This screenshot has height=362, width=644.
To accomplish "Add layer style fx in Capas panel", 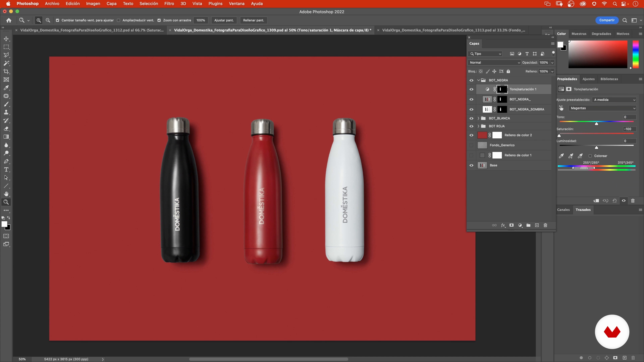I will 503,225.
